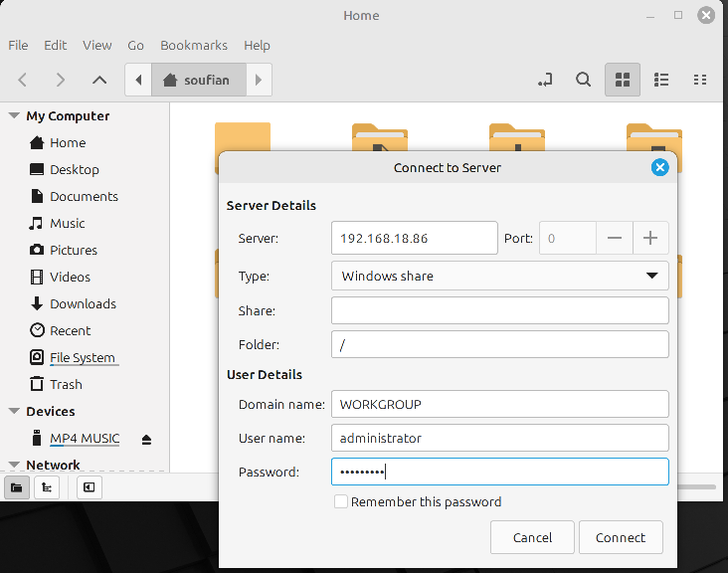This screenshot has height=573, width=728.
Task: Switch to icon grid view
Action: click(x=623, y=80)
